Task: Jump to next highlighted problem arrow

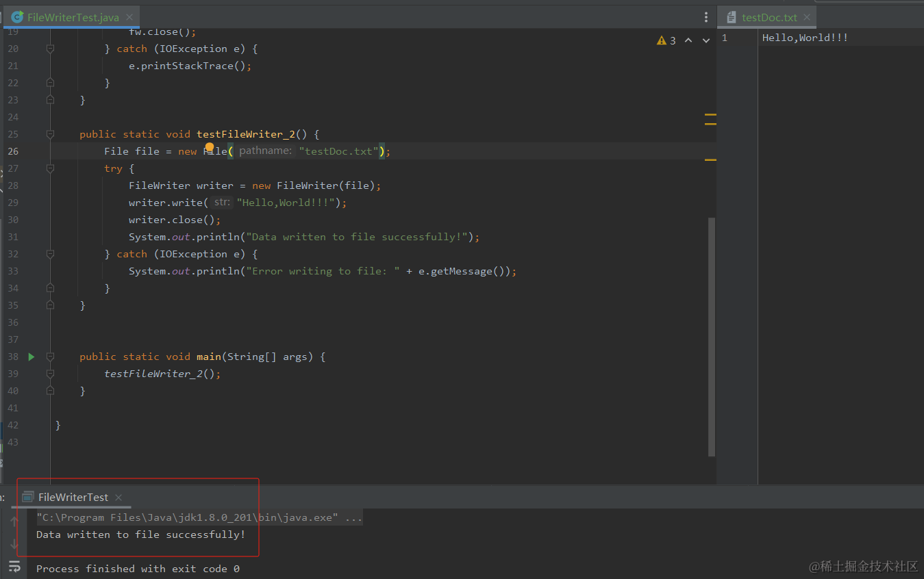Action: click(x=706, y=40)
